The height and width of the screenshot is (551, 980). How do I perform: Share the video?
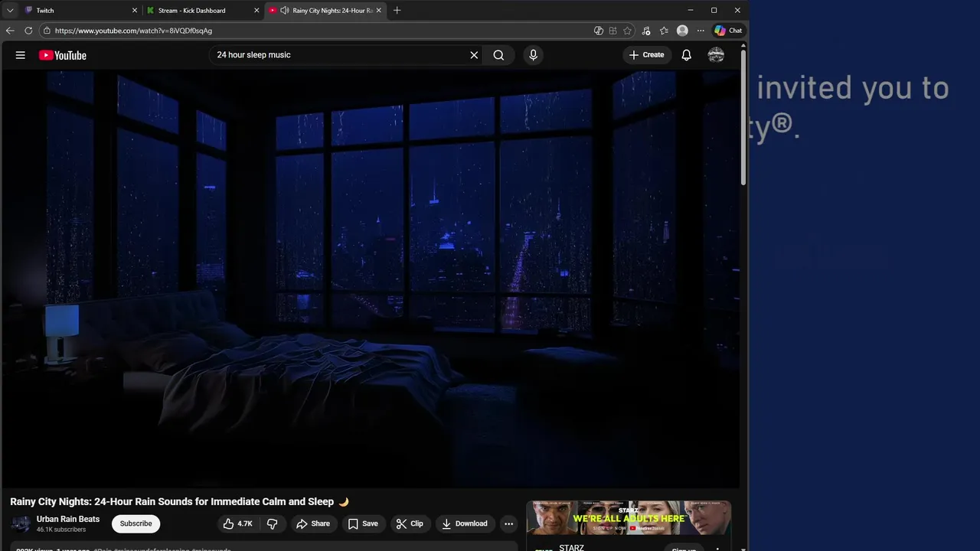pos(313,523)
